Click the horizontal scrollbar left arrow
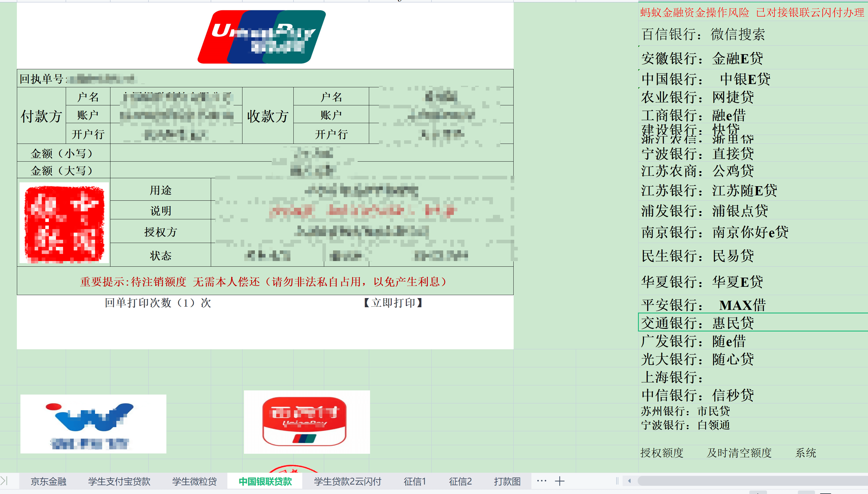868x494 pixels. [x=629, y=481]
